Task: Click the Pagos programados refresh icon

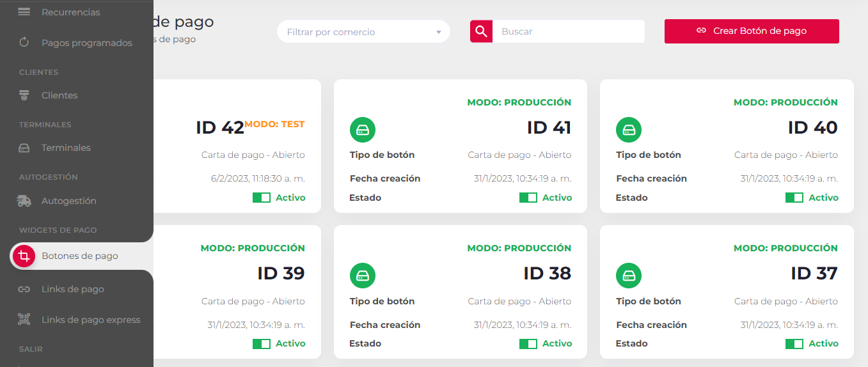Action: click(x=24, y=43)
